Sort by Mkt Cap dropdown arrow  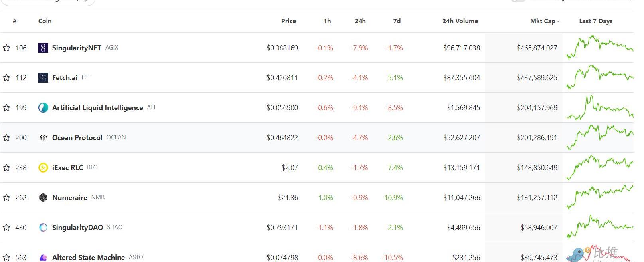[558, 21]
